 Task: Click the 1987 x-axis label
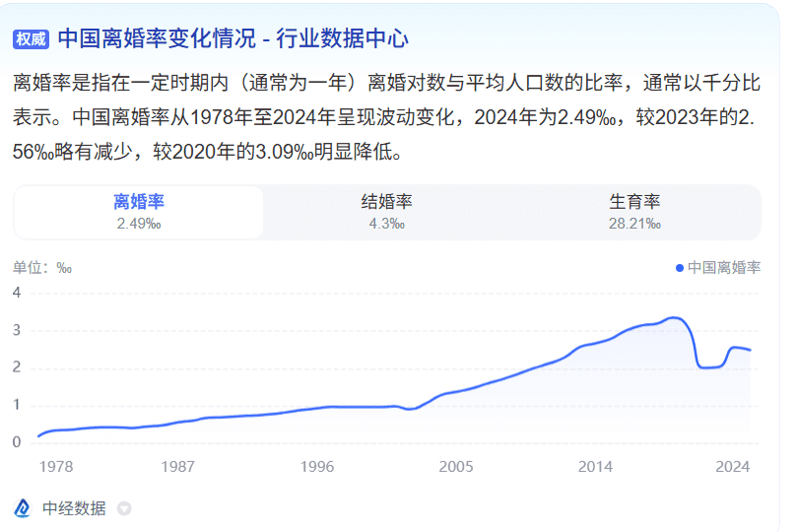point(177,466)
